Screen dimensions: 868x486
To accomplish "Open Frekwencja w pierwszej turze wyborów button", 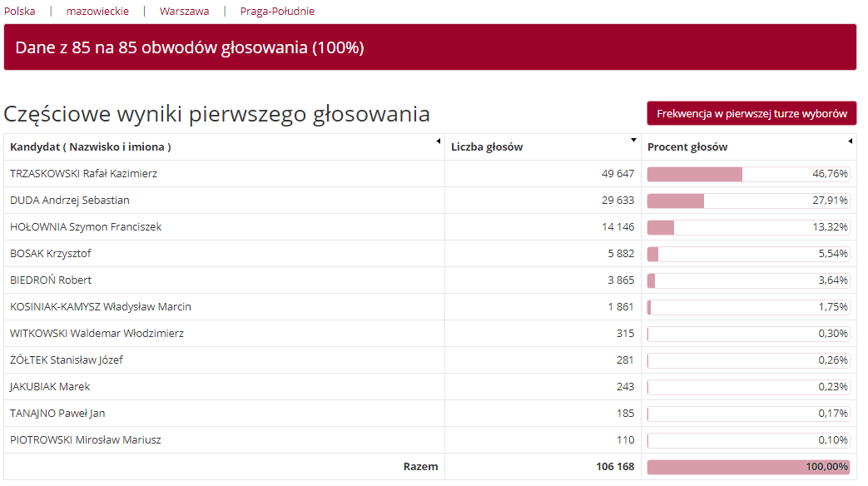I will (x=751, y=113).
